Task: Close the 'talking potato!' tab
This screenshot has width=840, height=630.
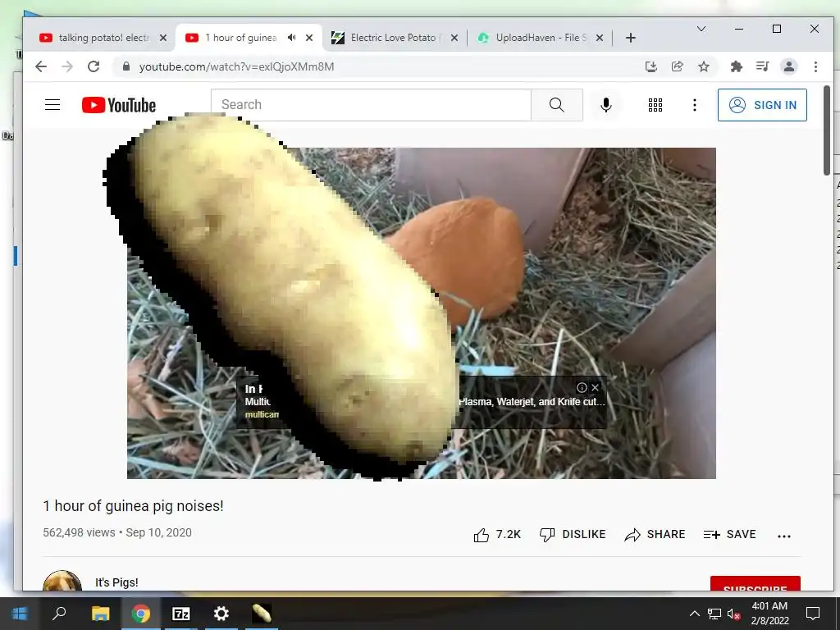Action: click(x=163, y=38)
